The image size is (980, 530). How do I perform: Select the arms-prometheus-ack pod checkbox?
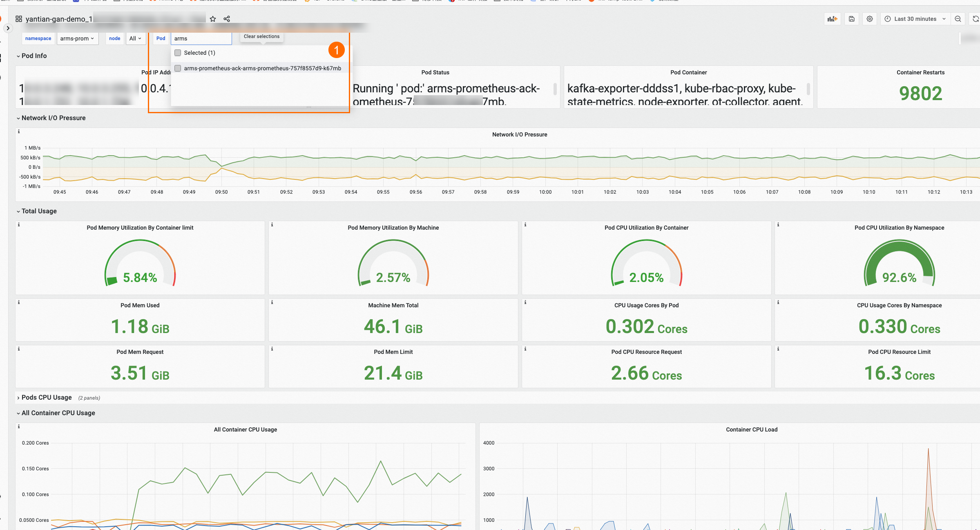178,68
